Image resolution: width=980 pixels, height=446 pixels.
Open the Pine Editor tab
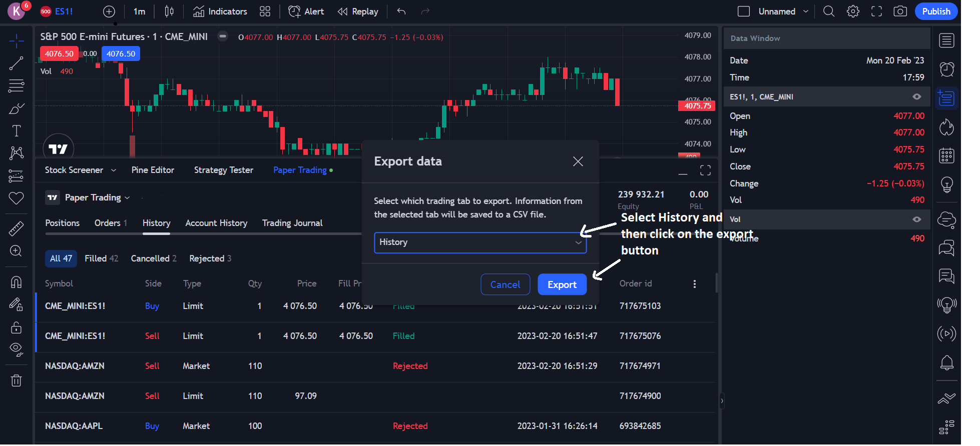click(153, 170)
